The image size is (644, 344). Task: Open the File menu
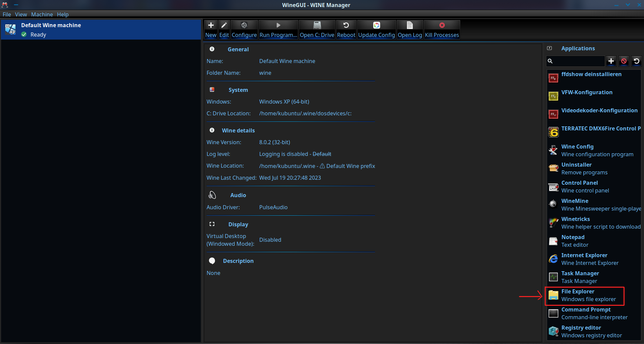point(7,14)
